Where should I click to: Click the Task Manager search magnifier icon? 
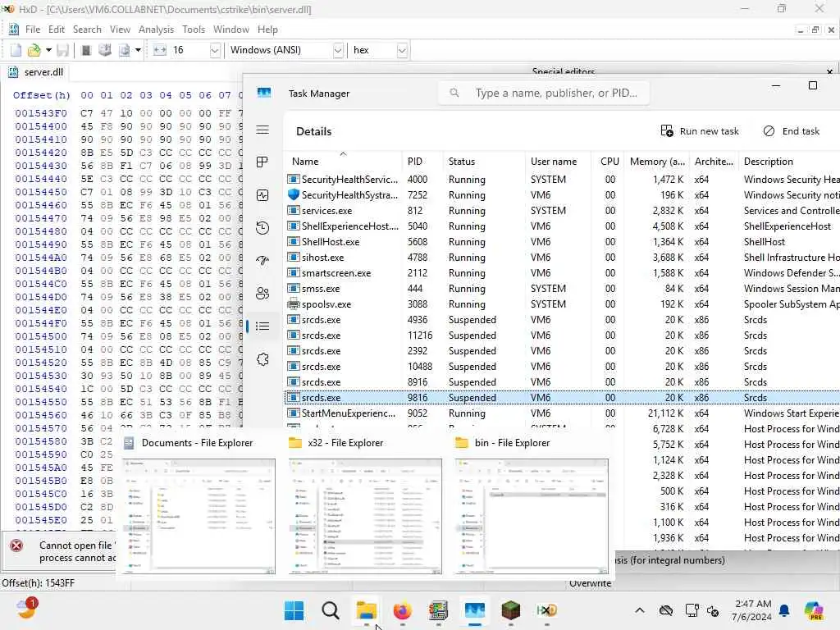[x=454, y=94]
